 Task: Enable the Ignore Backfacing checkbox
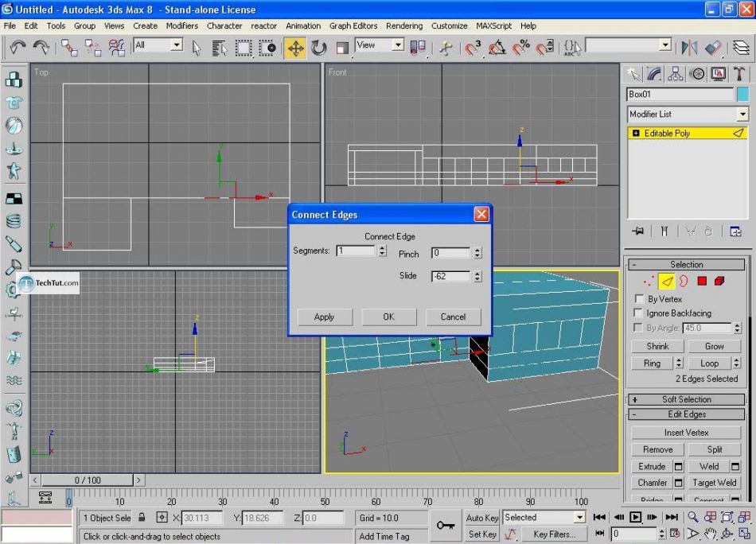click(x=639, y=313)
